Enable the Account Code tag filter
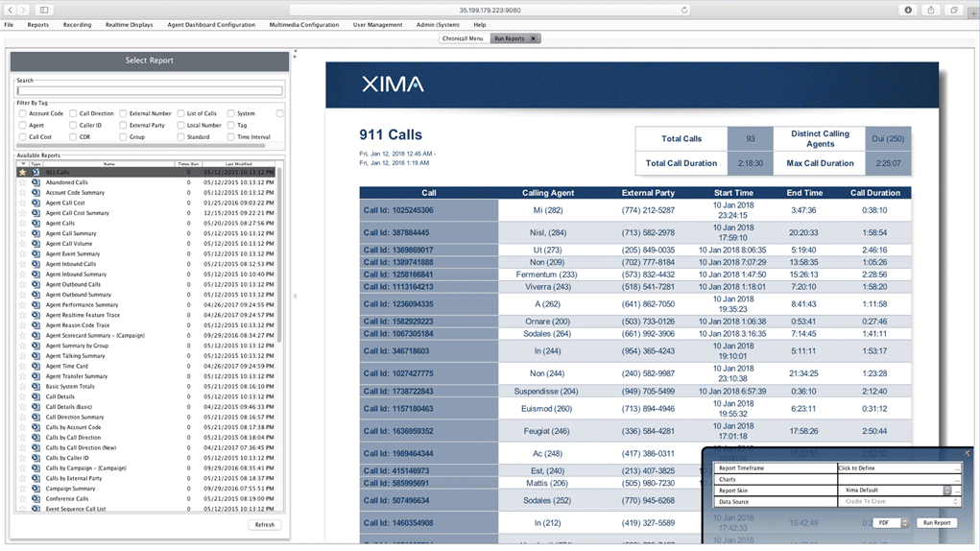 tap(22, 113)
